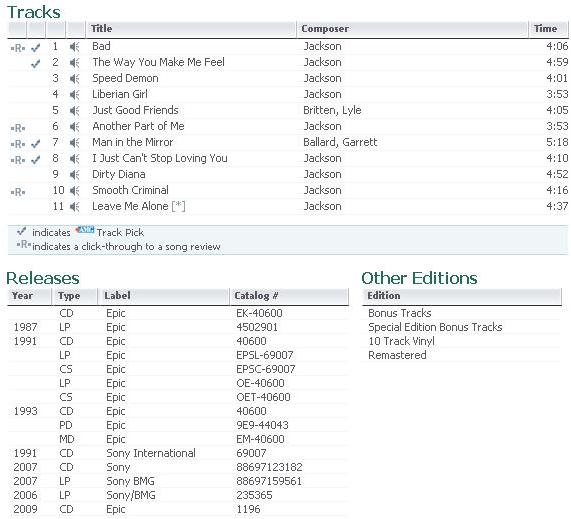Screen dimensions: 571x519
Task: Select catalog number OET-40600
Action: pos(263,397)
